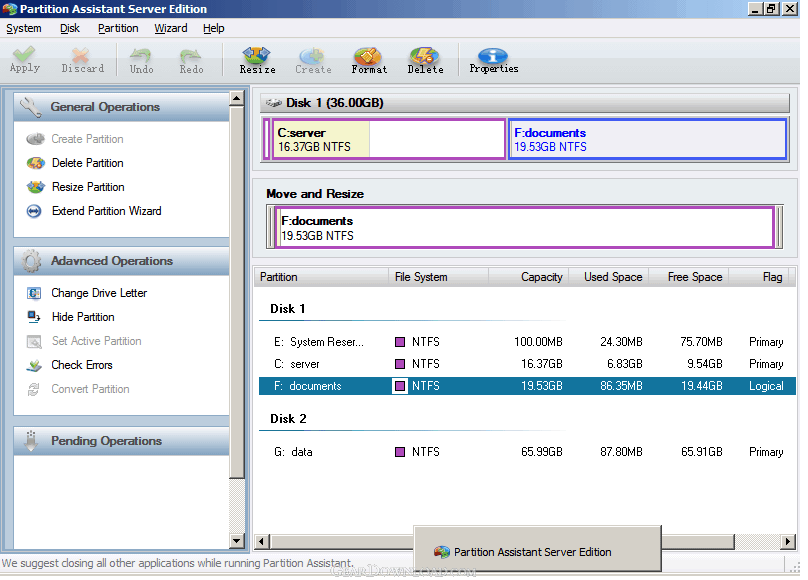
Task: Select the E: System Reser... partition row
Action: (527, 342)
